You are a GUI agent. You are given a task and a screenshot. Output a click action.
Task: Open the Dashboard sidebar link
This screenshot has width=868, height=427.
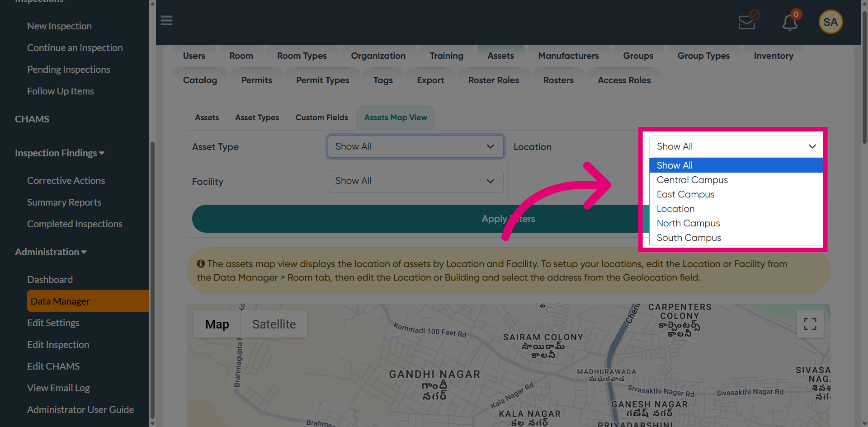coord(50,280)
